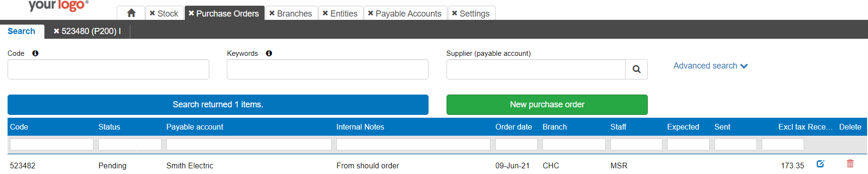Open the home tab icon
This screenshot has height=174, width=868.
pos(131,13)
